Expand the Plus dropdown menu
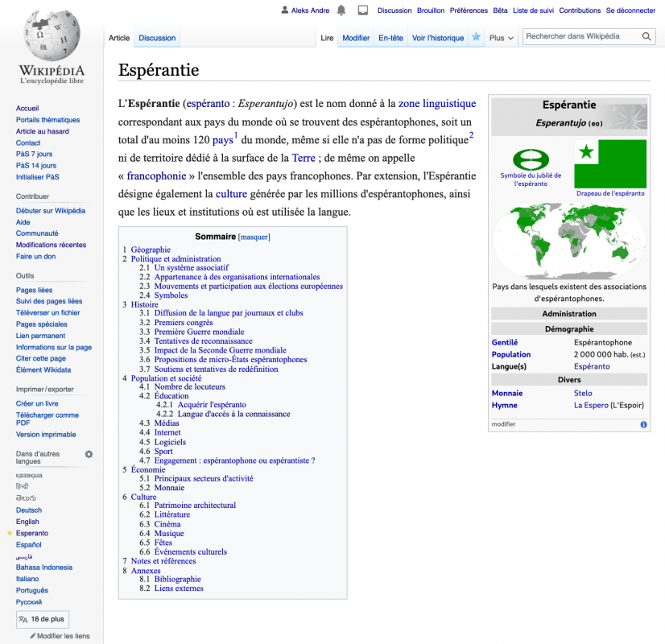Image resolution: width=665 pixels, height=644 pixels. pyautogui.click(x=501, y=38)
